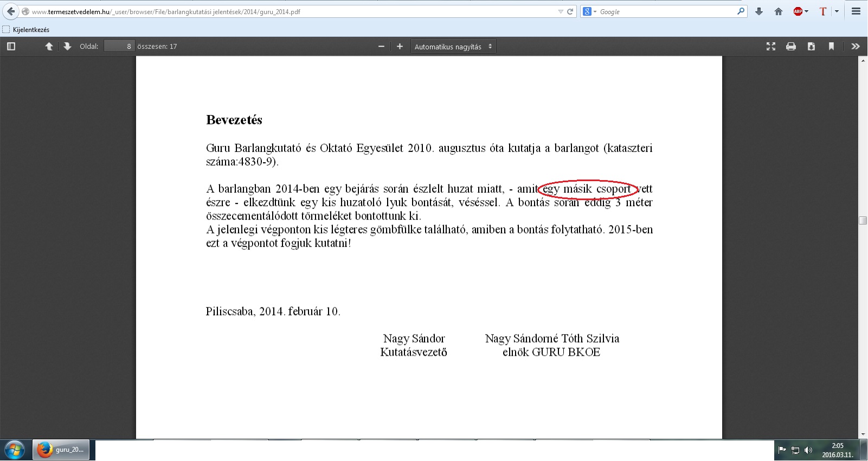Click the Google search box

667,11
